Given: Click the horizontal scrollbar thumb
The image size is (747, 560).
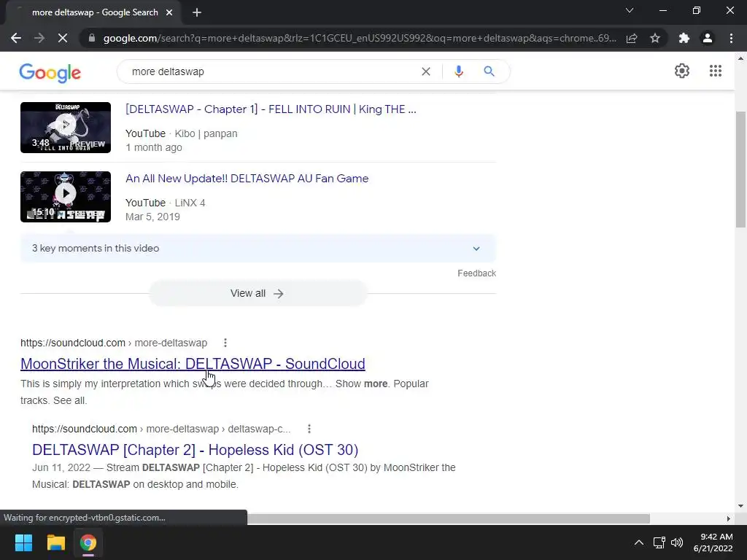Looking at the screenshot, I should (449, 518).
